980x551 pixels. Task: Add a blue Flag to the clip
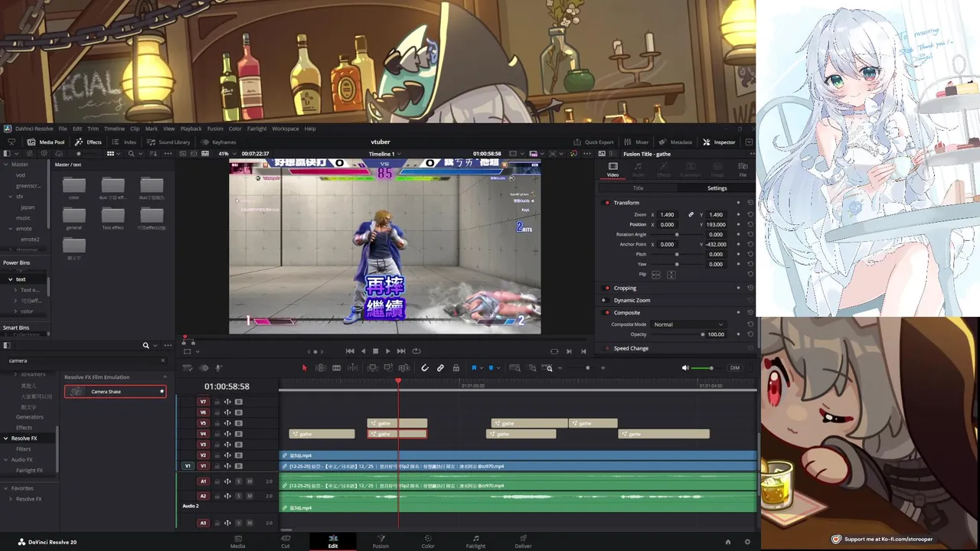pos(474,368)
